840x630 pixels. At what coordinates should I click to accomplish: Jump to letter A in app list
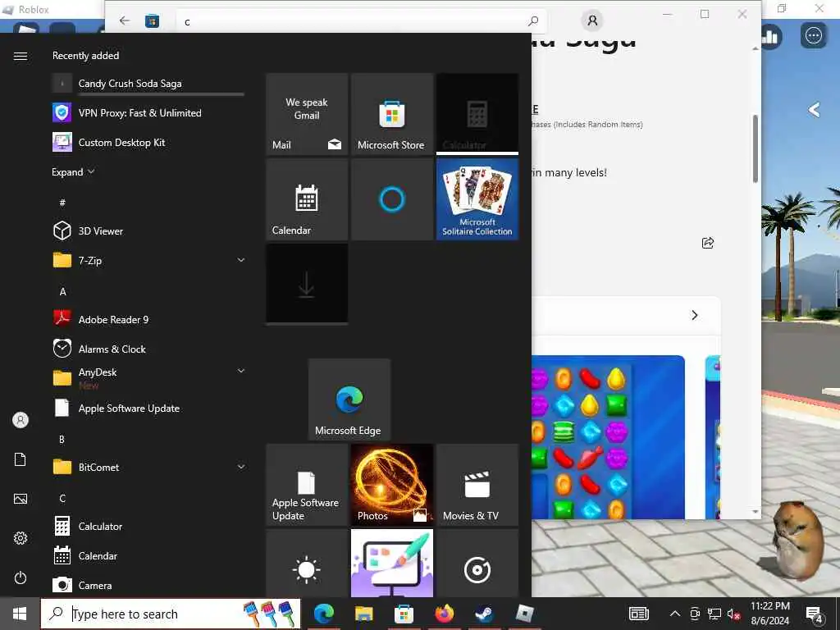pos(62,291)
